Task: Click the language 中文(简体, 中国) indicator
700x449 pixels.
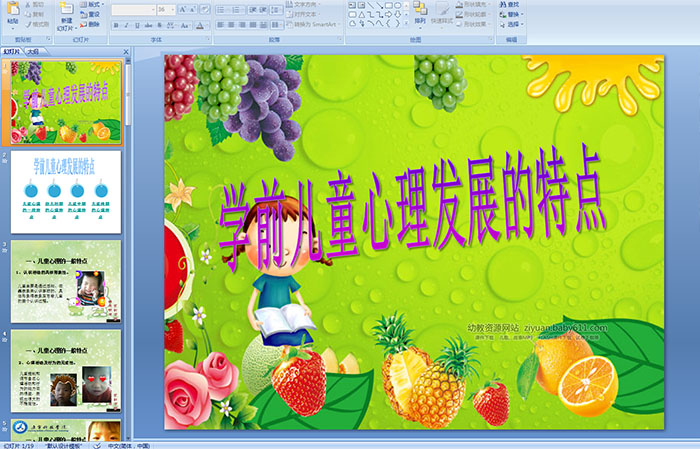Action: click(x=129, y=445)
